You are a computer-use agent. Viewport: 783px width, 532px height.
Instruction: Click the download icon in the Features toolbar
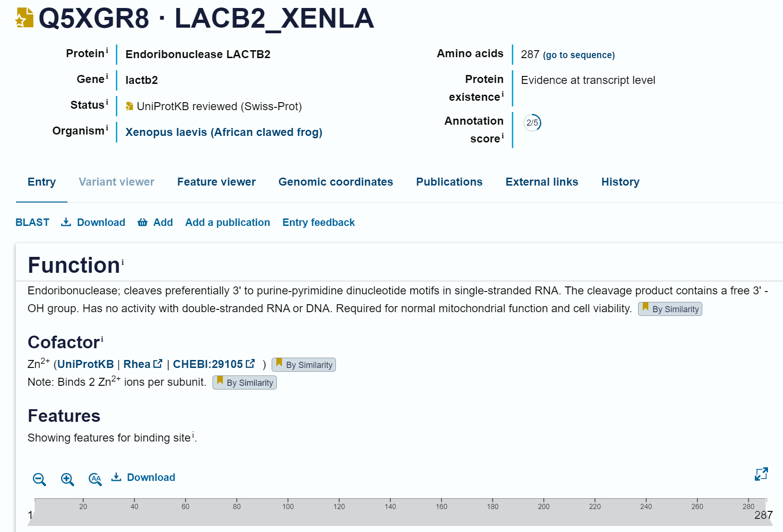pyautogui.click(x=116, y=477)
